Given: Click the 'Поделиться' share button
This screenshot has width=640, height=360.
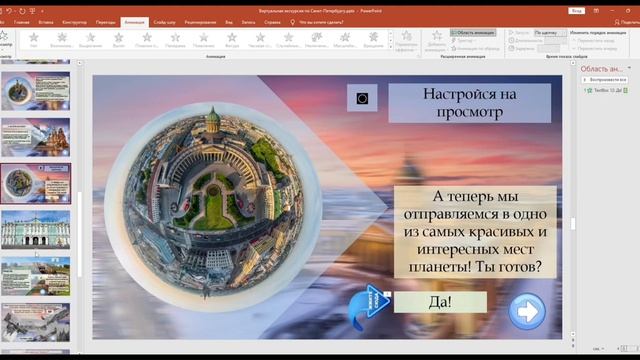Looking at the screenshot, I should click(x=627, y=22).
